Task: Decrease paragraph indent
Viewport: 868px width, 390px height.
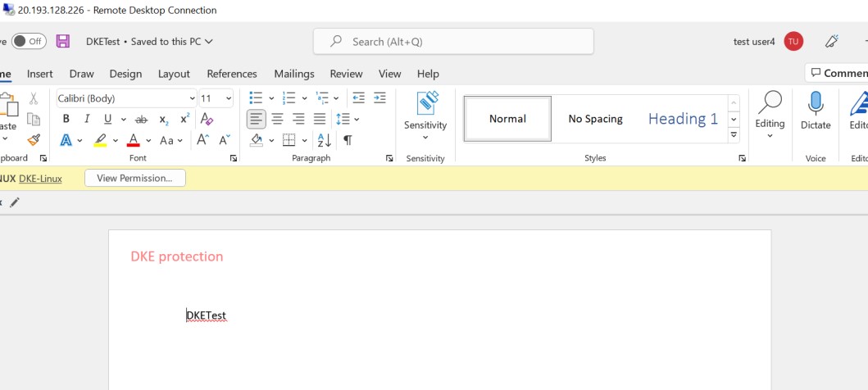Action: click(359, 98)
